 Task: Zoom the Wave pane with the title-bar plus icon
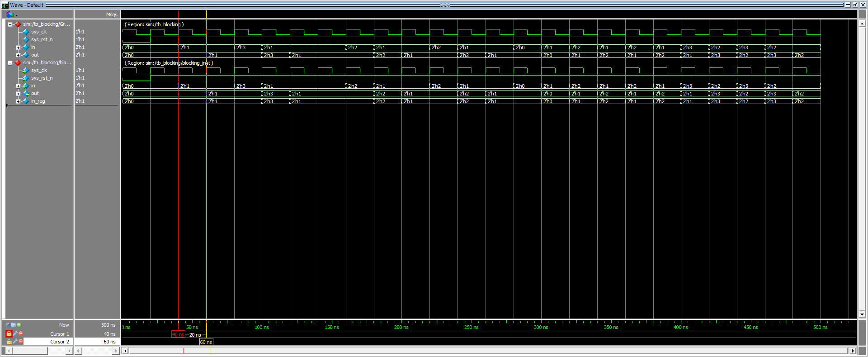(848, 5)
